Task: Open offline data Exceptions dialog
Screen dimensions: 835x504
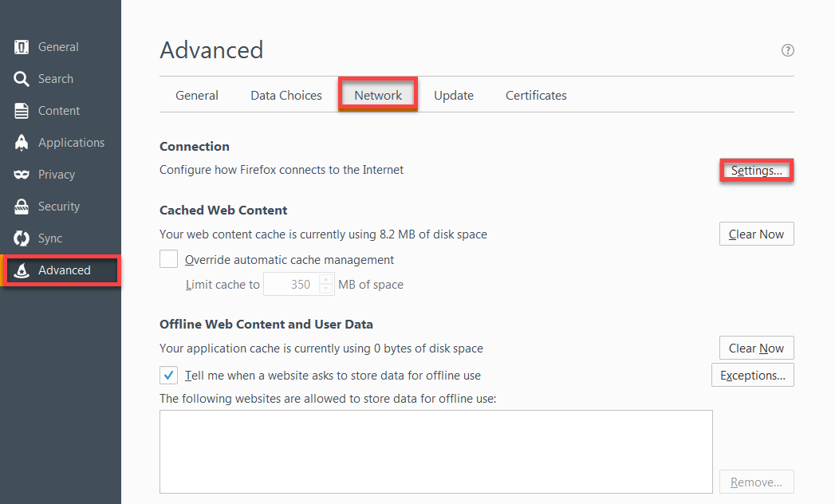Action: pos(752,375)
